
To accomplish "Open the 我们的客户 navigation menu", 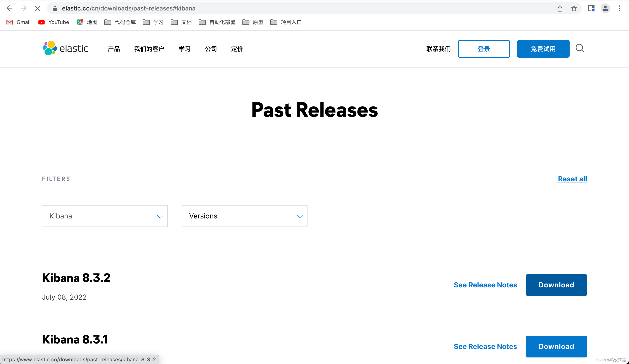I will click(x=149, y=49).
